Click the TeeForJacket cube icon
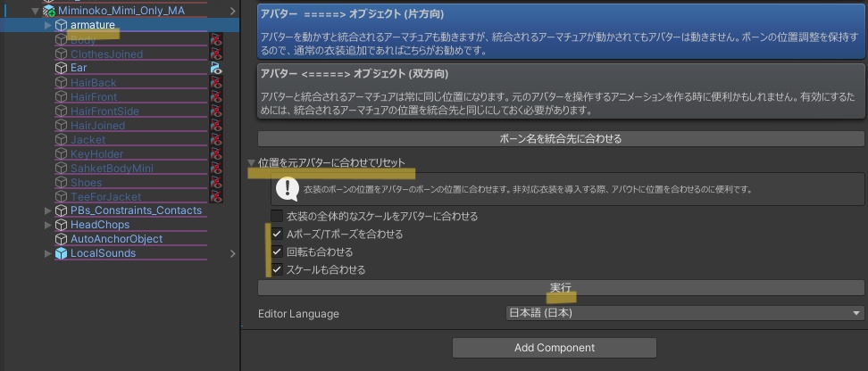Viewport: 868px width, 371px height. [61, 197]
